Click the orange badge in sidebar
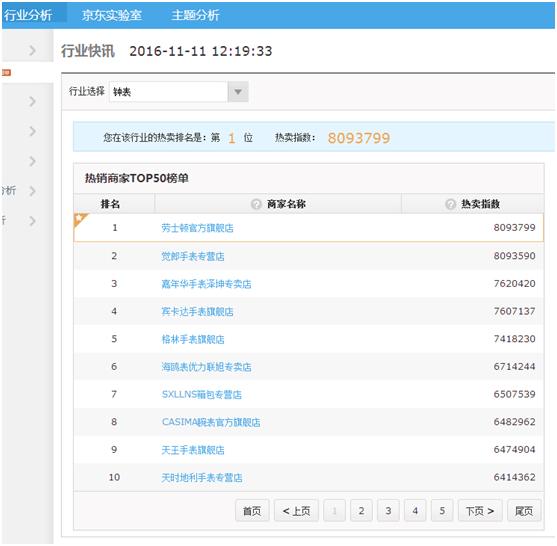This screenshot has height=546, width=557. click(6, 72)
